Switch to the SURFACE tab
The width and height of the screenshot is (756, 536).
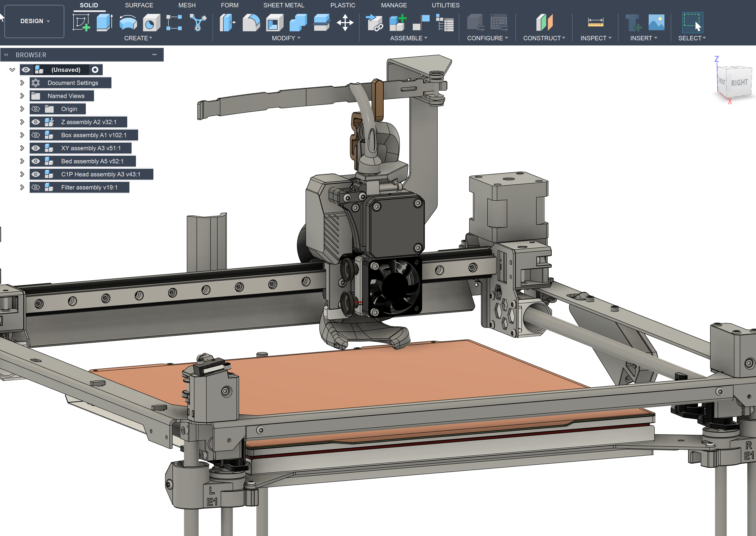pyautogui.click(x=139, y=5)
